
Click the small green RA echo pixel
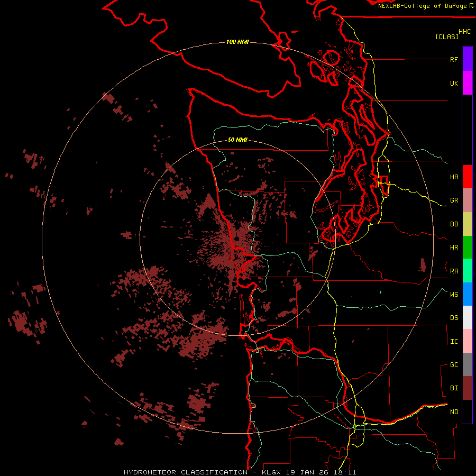click(380, 292)
